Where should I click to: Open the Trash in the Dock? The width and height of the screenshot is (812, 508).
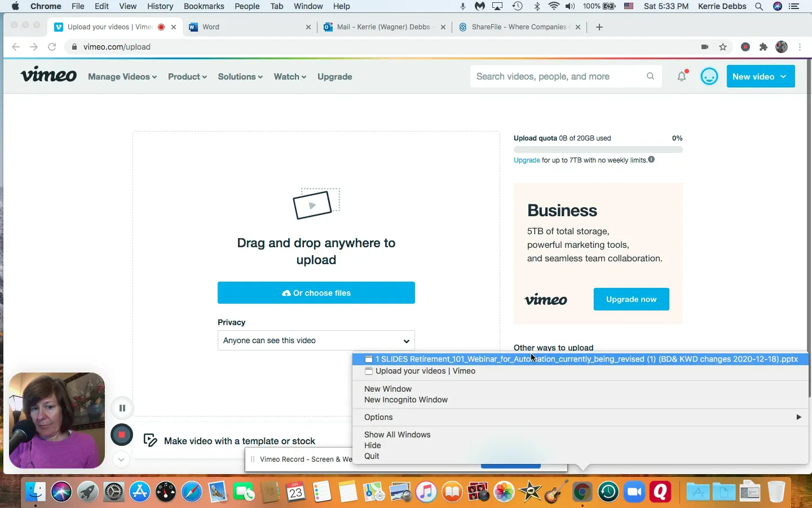pyautogui.click(x=776, y=492)
